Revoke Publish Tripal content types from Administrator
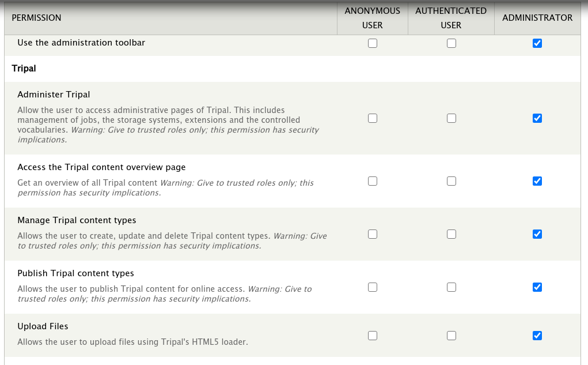Screen dimensions: 588x365 [537, 287]
